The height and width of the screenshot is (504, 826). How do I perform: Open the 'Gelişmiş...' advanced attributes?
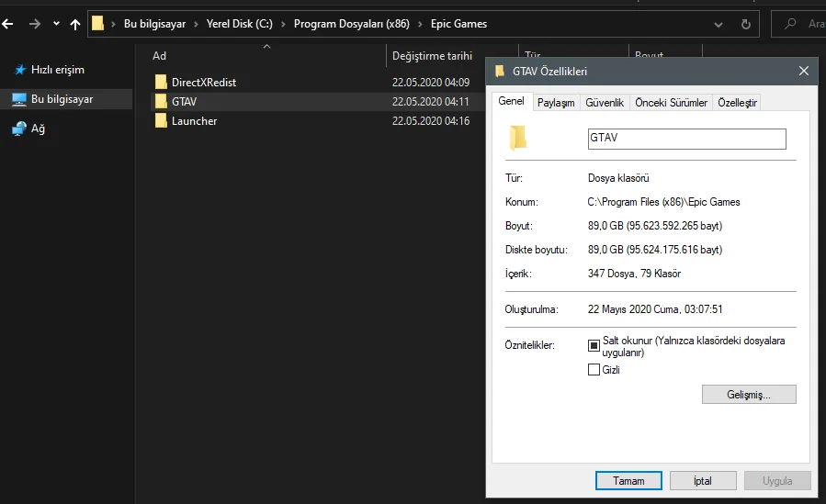[x=749, y=395]
